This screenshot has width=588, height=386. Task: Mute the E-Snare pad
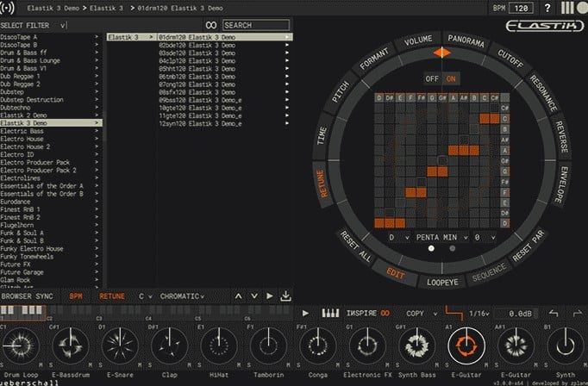point(140,364)
